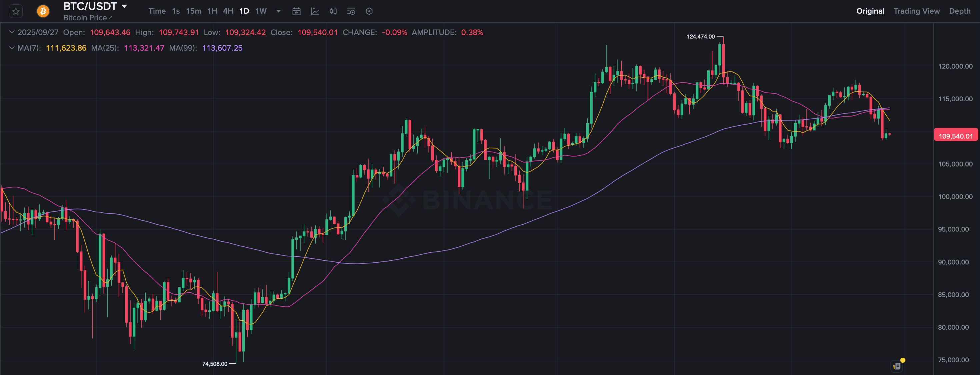Screen dimensions: 980x375
Task: Select the 4H interval
Action: [x=228, y=11]
